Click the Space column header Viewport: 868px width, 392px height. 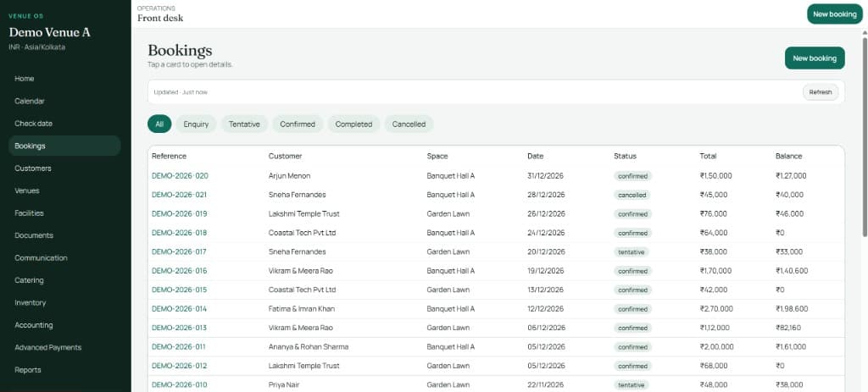(x=437, y=156)
